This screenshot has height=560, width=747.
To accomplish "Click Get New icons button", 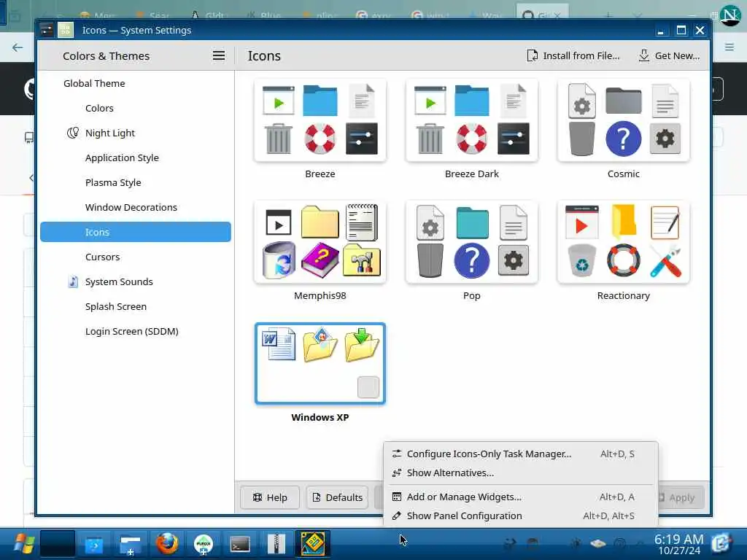I will tap(669, 55).
